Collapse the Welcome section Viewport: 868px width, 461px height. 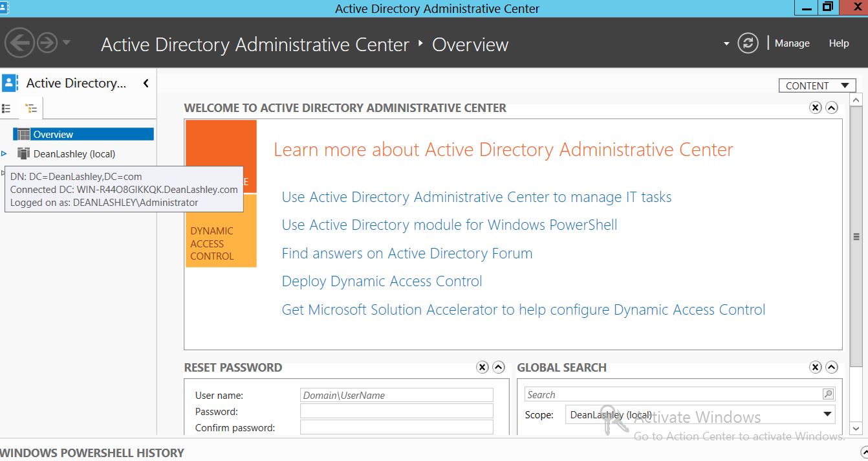tap(832, 107)
